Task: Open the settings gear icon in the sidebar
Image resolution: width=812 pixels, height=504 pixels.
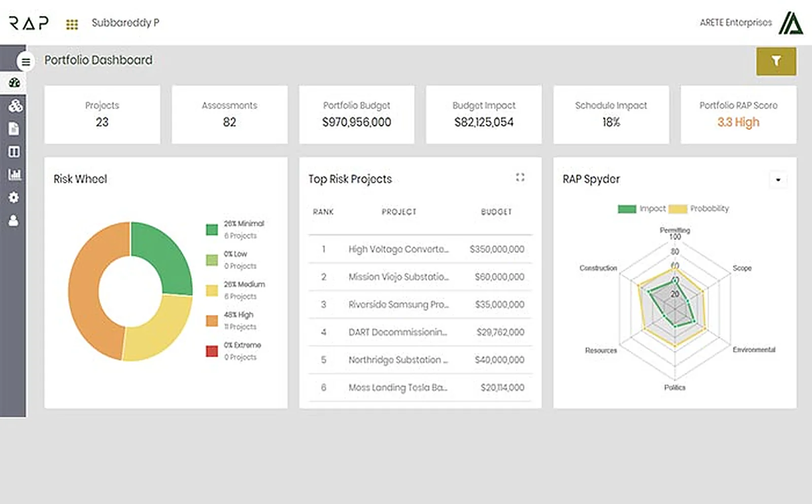Action: [14, 197]
